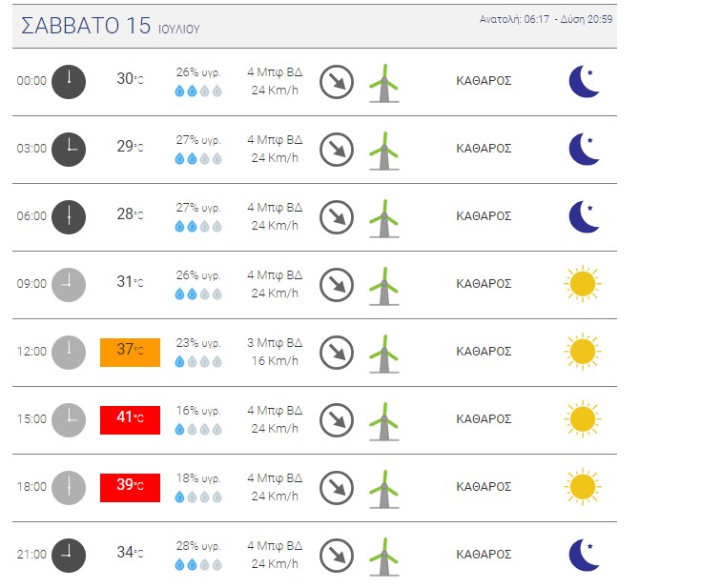Click the wind direction arrow at 12:00
The width and height of the screenshot is (722, 588).
(x=337, y=353)
